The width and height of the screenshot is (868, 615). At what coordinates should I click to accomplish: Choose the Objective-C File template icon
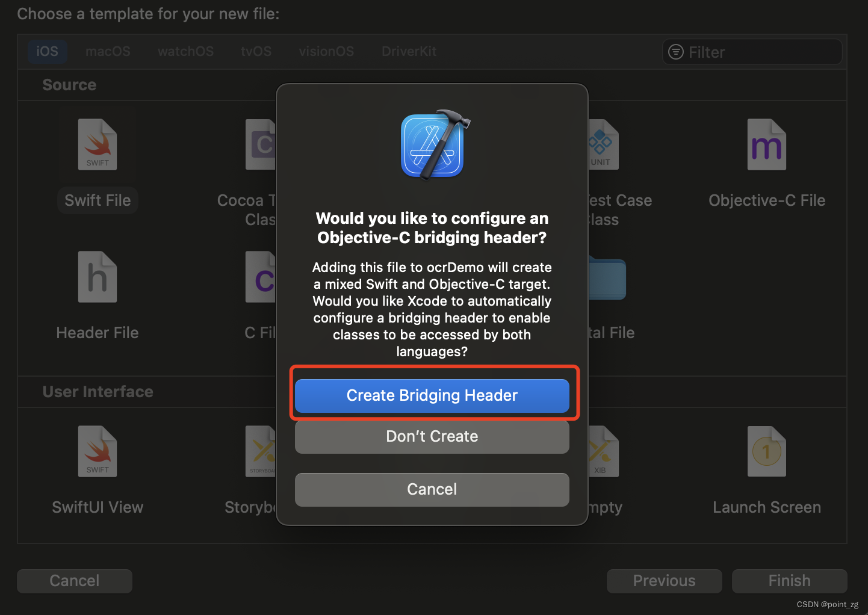point(766,144)
